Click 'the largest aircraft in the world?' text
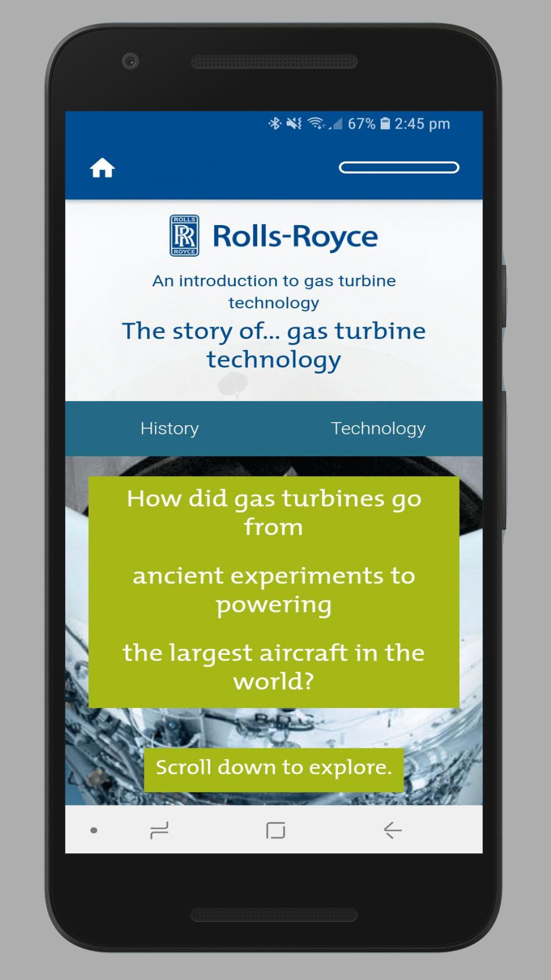 pos(274,667)
